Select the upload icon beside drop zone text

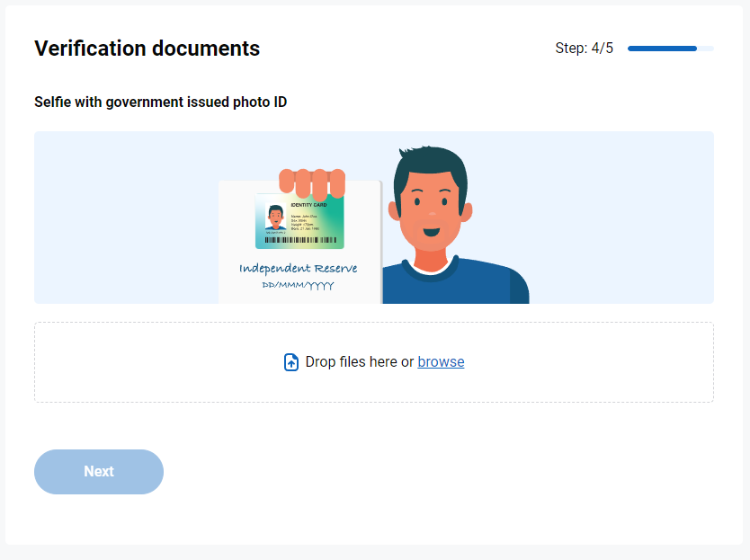[x=290, y=361]
